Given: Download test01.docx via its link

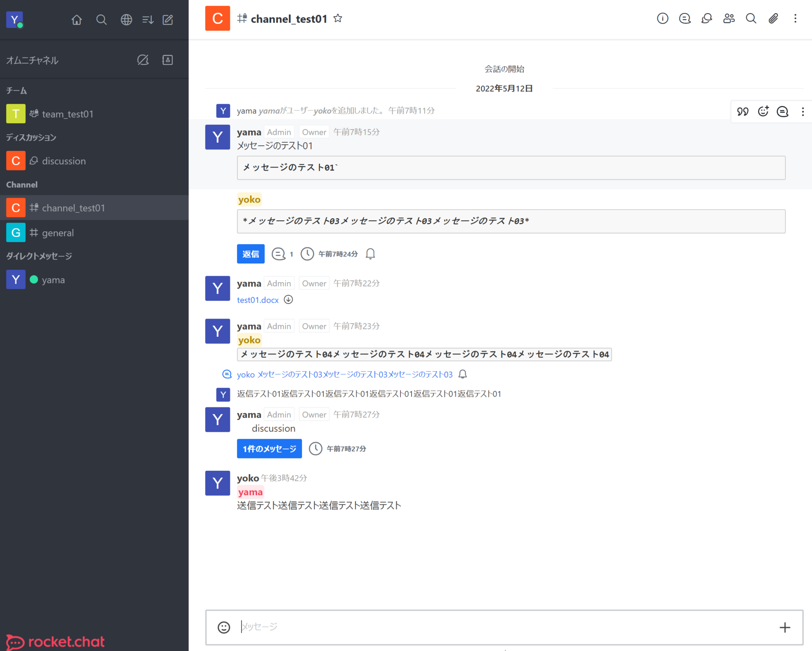Looking at the screenshot, I should (258, 300).
